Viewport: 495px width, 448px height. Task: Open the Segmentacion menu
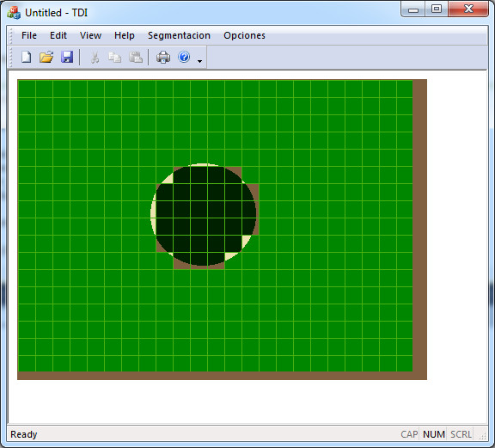click(x=179, y=35)
